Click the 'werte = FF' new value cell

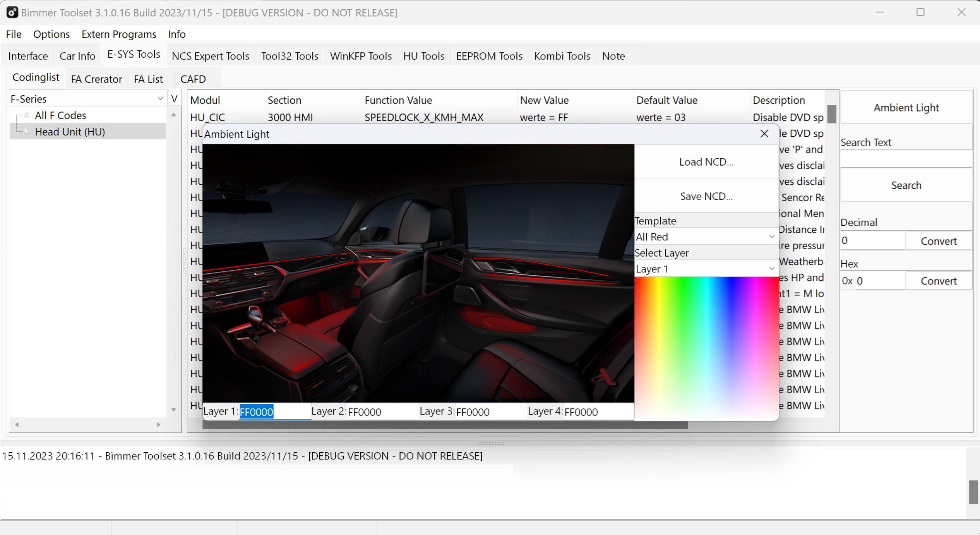click(x=544, y=117)
